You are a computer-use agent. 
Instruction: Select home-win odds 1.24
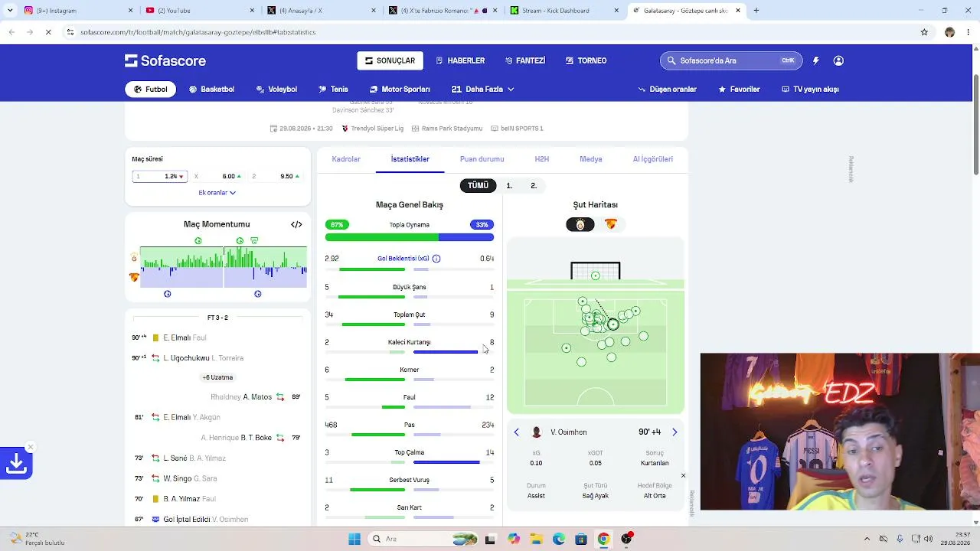[159, 176]
